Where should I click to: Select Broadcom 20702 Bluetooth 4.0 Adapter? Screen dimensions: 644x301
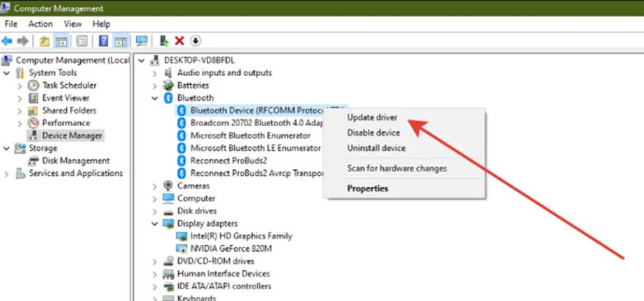click(x=257, y=123)
